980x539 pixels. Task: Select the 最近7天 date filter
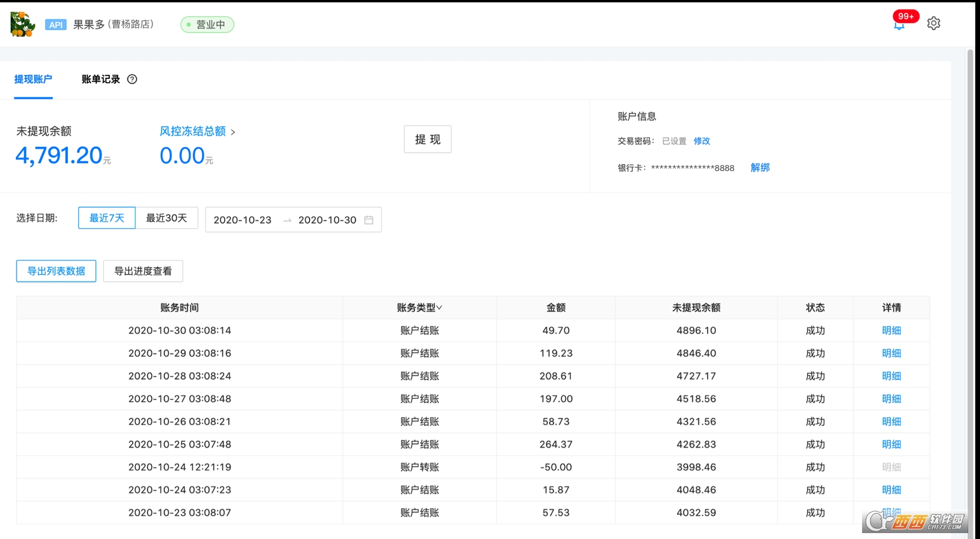pos(106,218)
